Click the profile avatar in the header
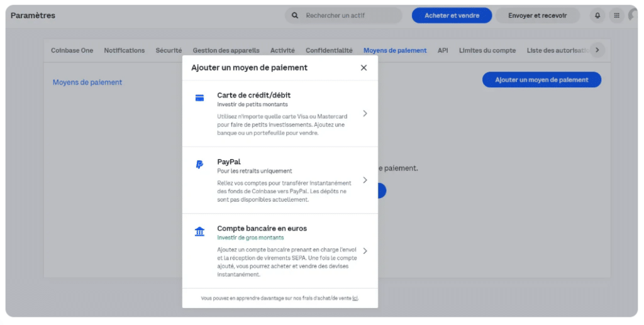644x325 pixels. (x=633, y=16)
